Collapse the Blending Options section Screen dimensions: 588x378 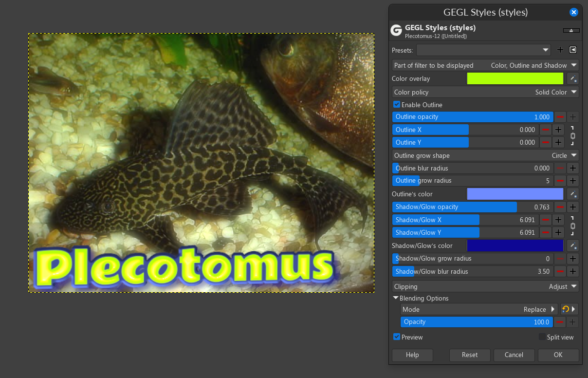(x=396, y=298)
